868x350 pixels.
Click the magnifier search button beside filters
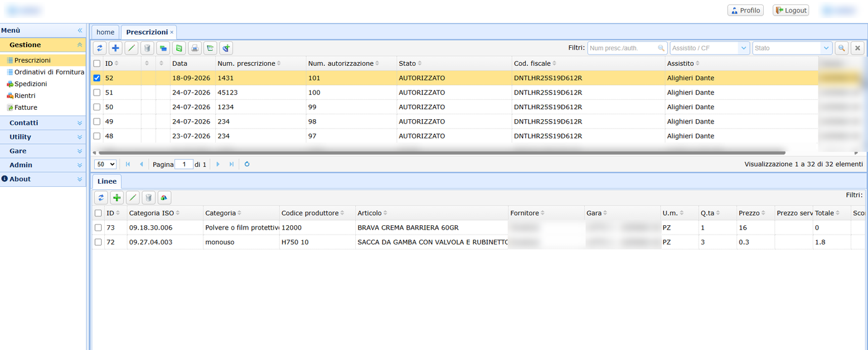(x=841, y=48)
